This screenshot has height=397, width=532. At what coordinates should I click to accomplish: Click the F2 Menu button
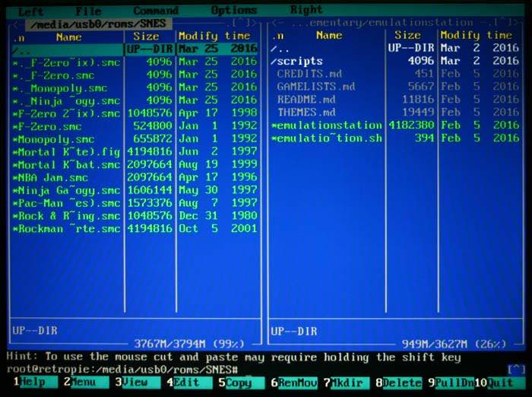86,382
